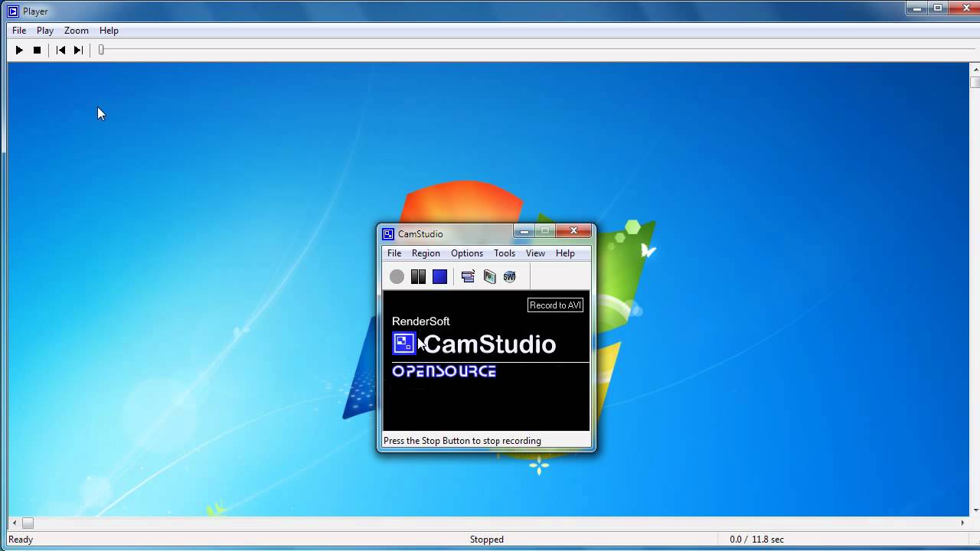
Task: Click the Player app icon in title bar
Action: click(13, 11)
